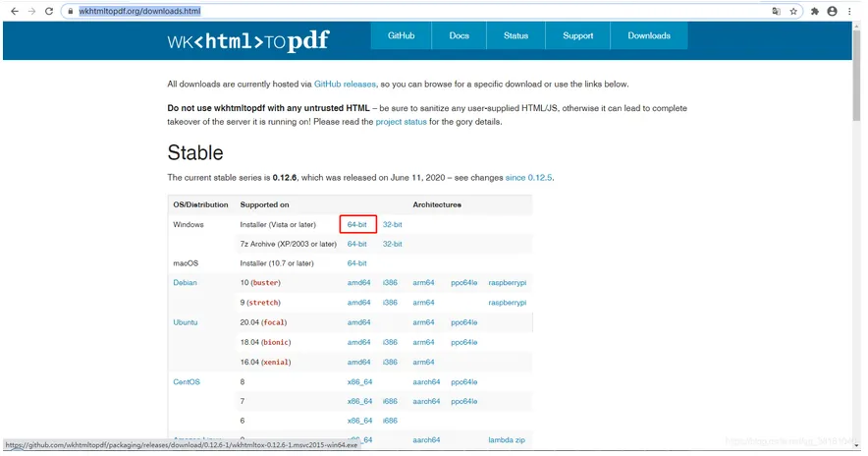
Task: Download Ubuntu 16.04 xenial i386
Action: [x=390, y=363]
